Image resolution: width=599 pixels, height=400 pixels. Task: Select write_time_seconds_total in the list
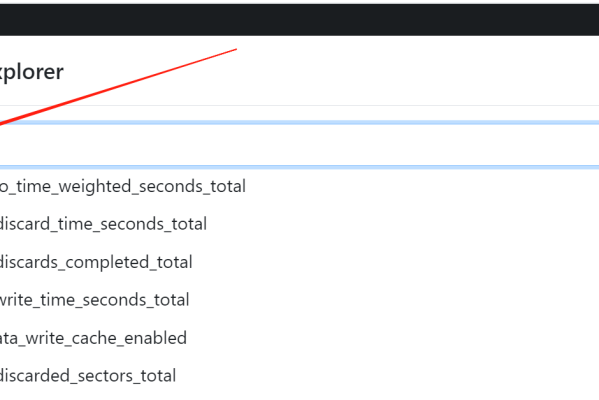94,300
